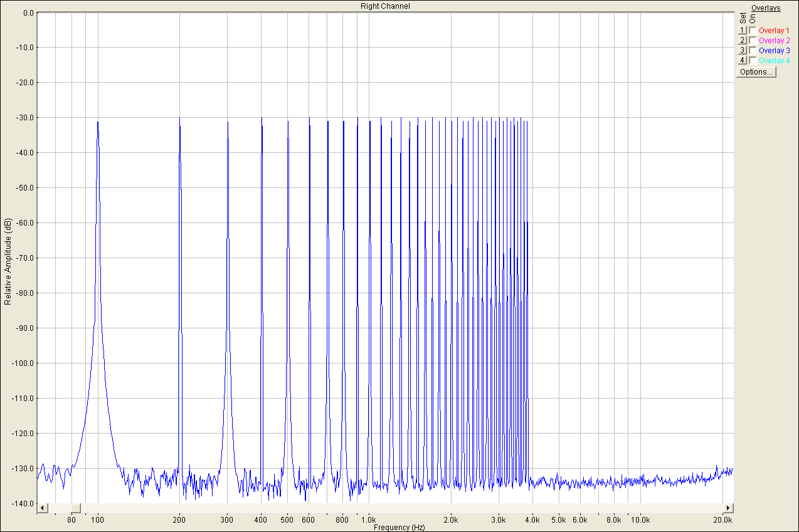
Task: Enable the Overlay 3 checkbox
Action: (x=753, y=50)
